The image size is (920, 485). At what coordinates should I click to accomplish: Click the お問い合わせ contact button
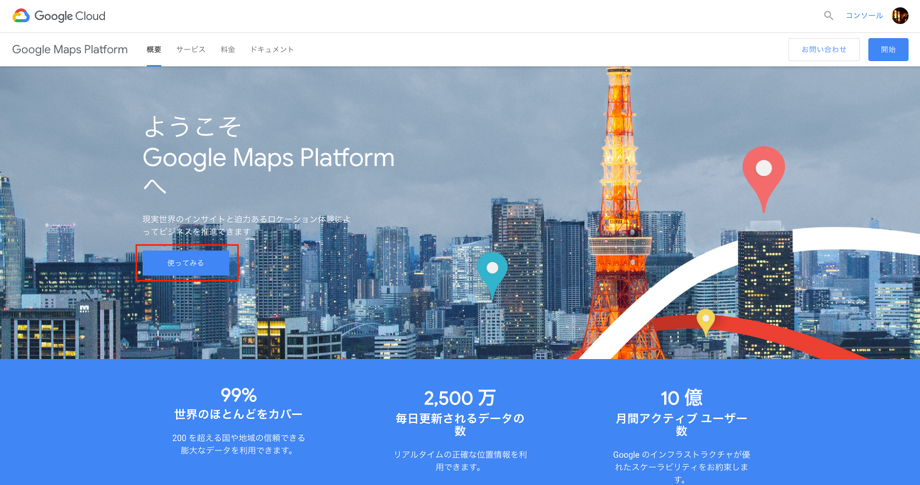pyautogui.click(x=824, y=50)
